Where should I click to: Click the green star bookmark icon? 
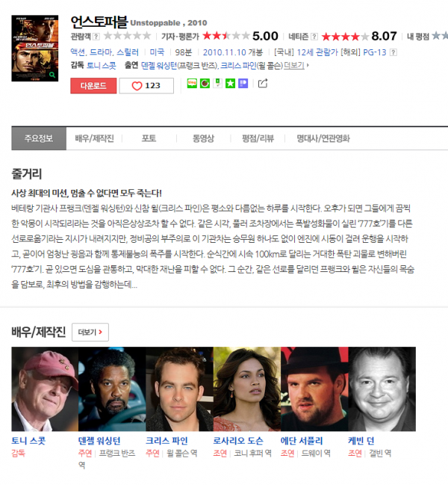(230, 83)
